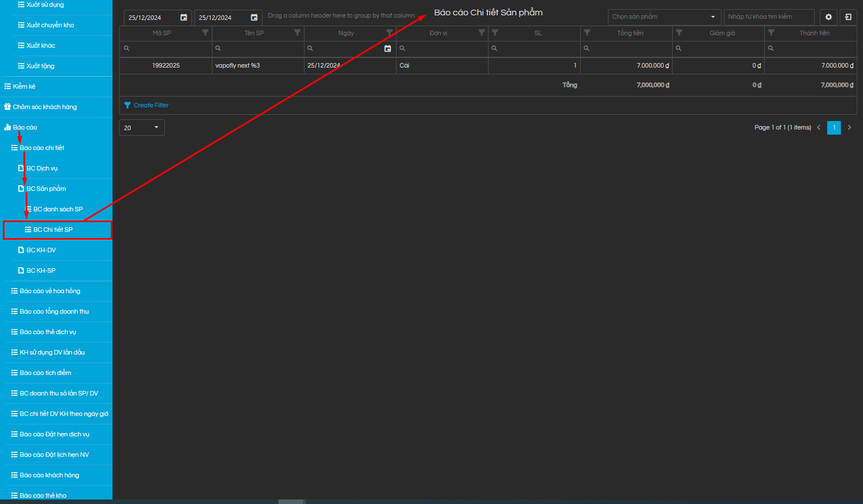
Task: Click the next page arrow
Action: click(849, 128)
